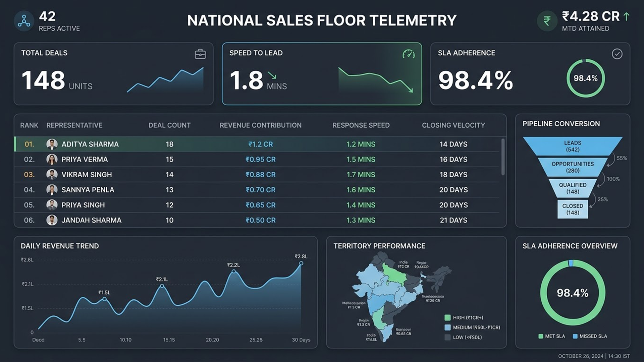Click the ₹2.2L data point on trend chart
This screenshot has width=644, height=362.
tap(234, 271)
